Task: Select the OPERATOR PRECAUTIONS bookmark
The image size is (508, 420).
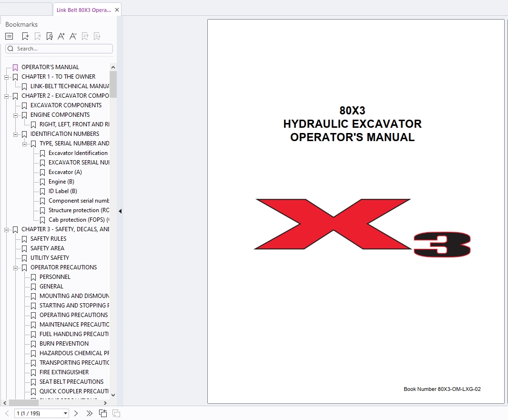Action: click(x=63, y=267)
